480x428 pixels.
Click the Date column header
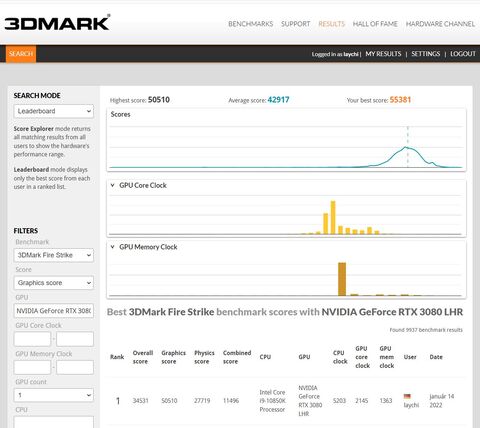coord(436,357)
